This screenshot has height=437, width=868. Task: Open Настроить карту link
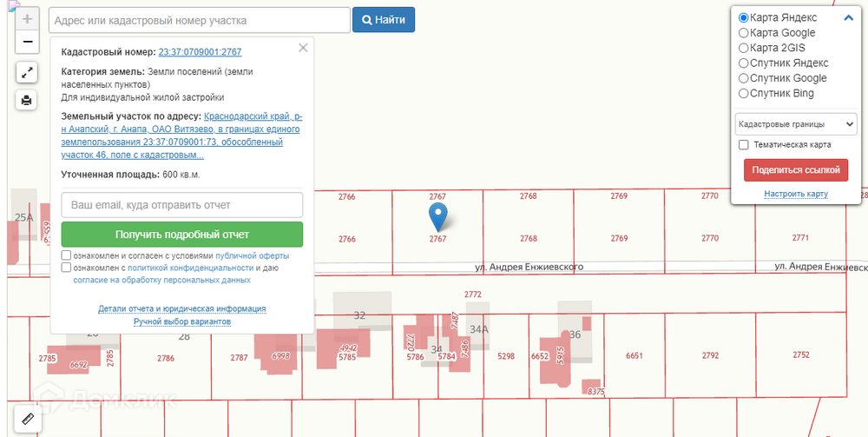pos(796,194)
